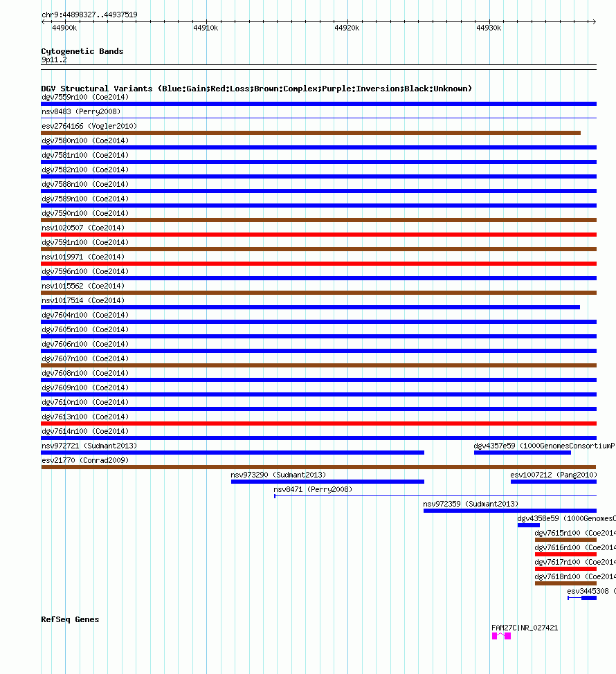Click the brown bar under esv2764166
The image size is (616, 674).
tap(311, 133)
